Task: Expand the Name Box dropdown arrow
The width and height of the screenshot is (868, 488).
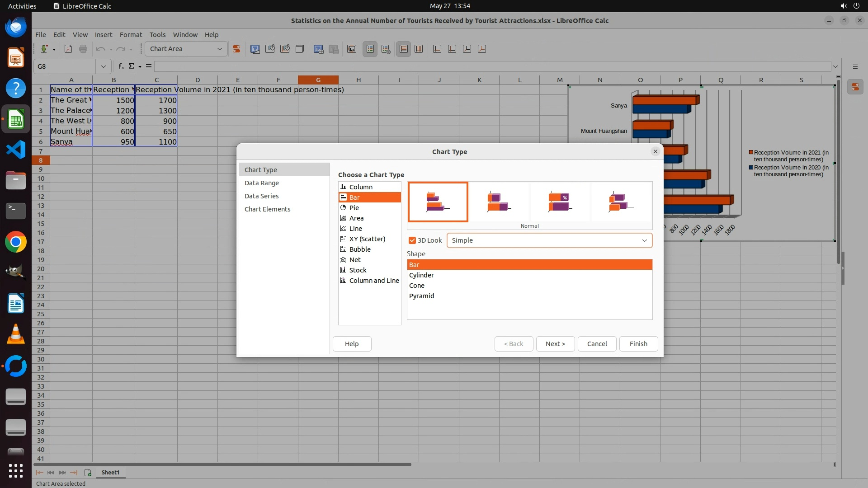Action: 103,66
